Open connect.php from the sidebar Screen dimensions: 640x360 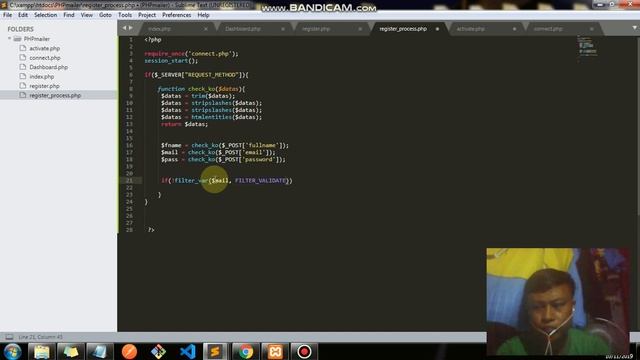tap(44, 58)
